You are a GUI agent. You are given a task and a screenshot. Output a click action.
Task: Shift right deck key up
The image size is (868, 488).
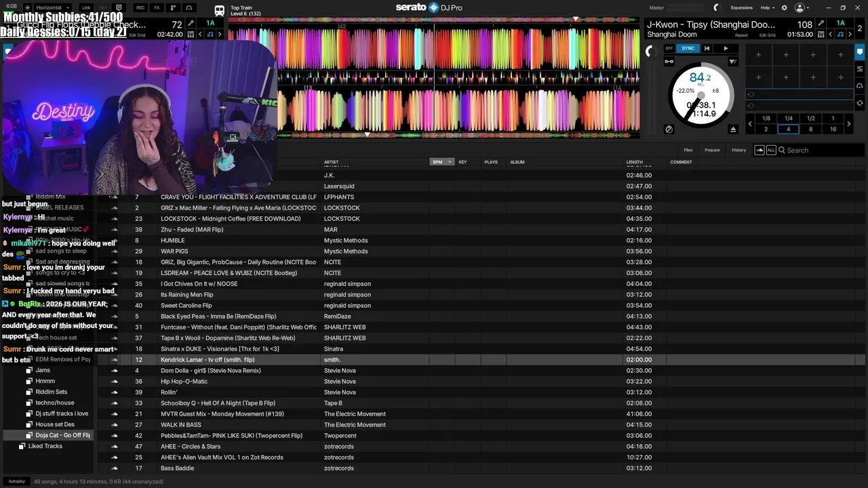point(850,35)
